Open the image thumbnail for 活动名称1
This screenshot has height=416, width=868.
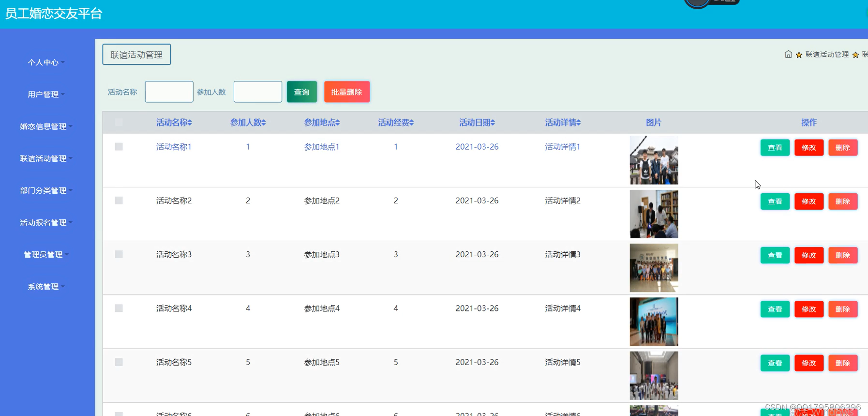point(654,160)
